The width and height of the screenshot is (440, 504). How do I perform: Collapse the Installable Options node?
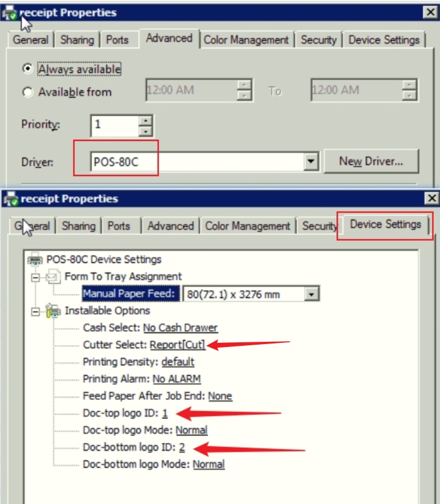(35, 311)
